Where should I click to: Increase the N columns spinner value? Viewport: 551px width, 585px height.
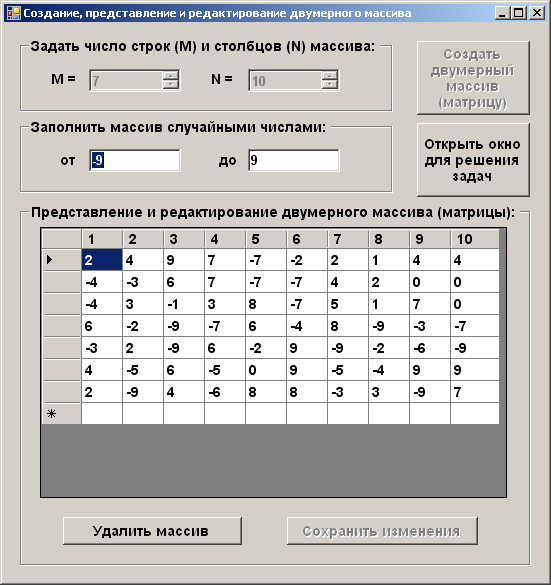click(x=329, y=75)
